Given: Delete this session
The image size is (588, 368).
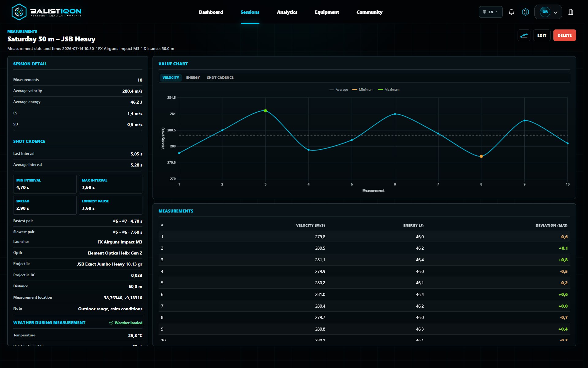Looking at the screenshot, I should [564, 35].
